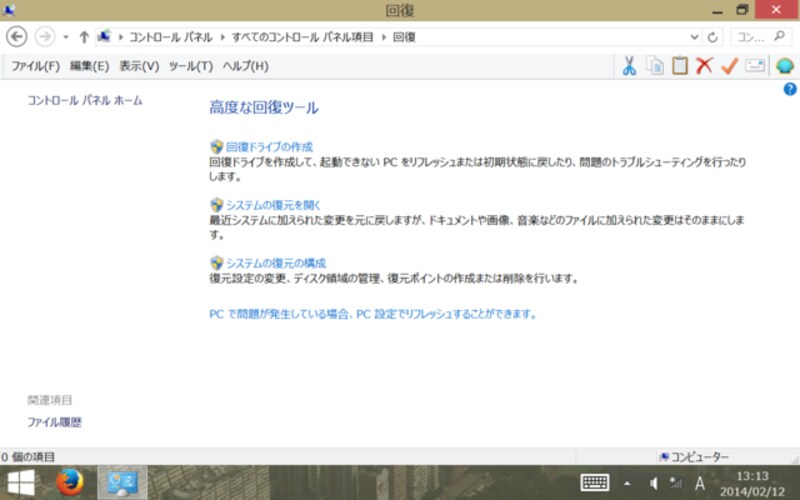Show hidden tray icons with up arrow
Image resolution: width=800 pixels, height=500 pixels.
[x=628, y=483]
